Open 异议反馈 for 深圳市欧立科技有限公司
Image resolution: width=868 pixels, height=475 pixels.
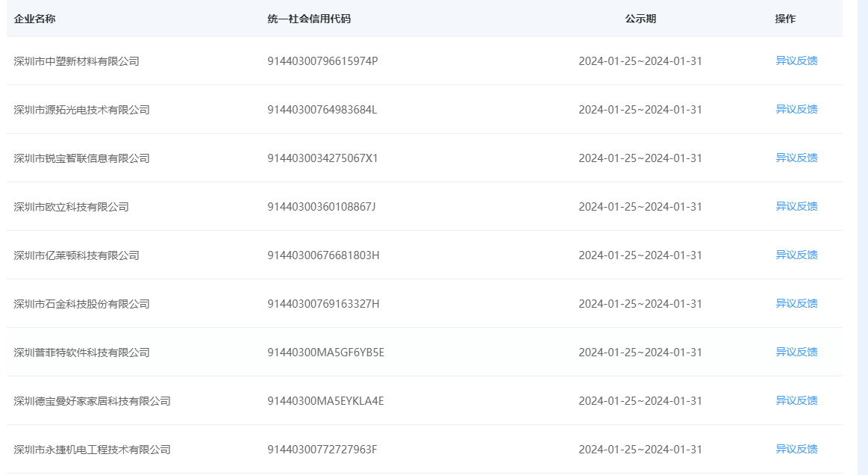[x=796, y=206]
